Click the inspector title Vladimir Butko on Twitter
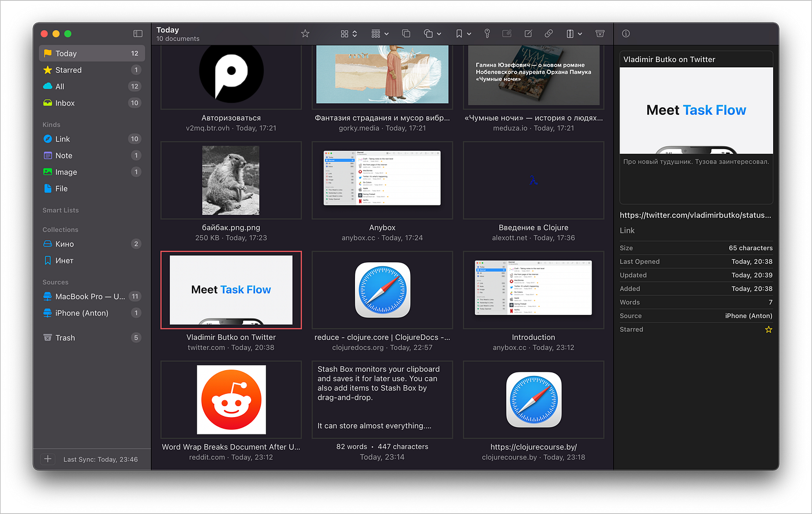 [x=669, y=59]
